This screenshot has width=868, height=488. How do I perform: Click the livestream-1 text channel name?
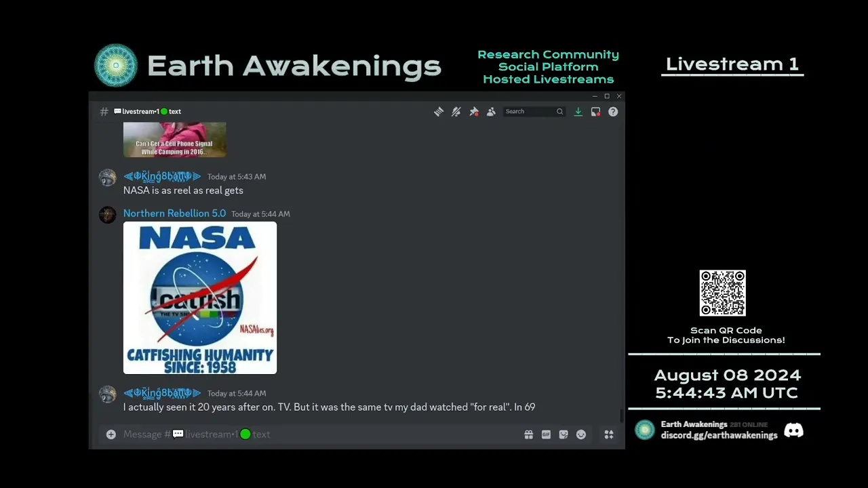point(147,112)
